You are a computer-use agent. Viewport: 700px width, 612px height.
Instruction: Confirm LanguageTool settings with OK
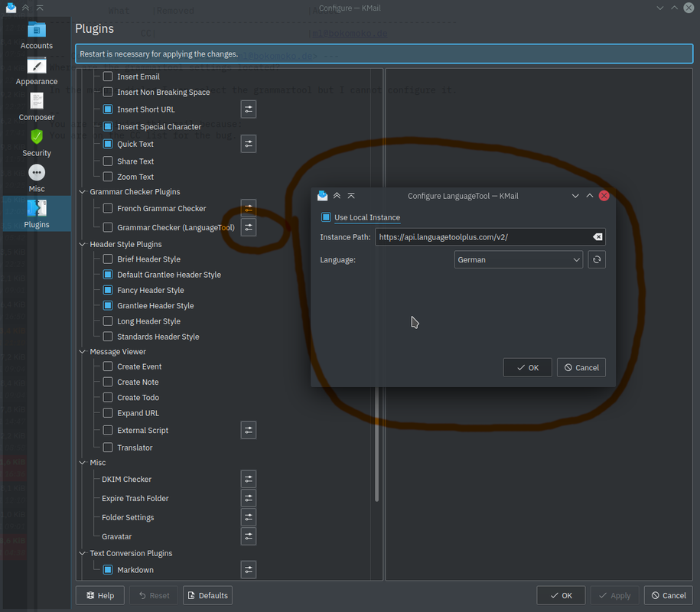527,367
